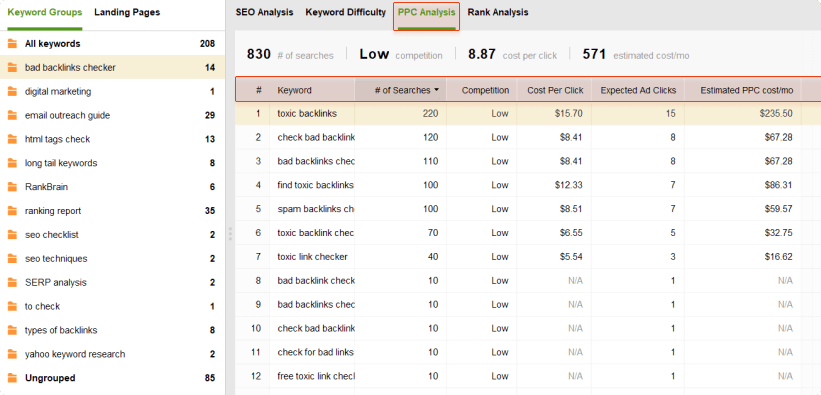Select the seo checklist group
Image resolution: width=821 pixels, height=395 pixels.
coord(112,235)
